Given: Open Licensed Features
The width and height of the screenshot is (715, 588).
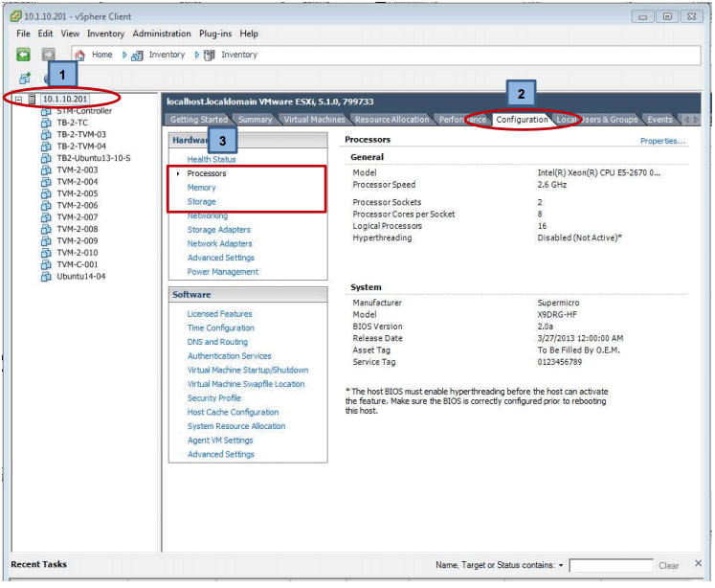Looking at the screenshot, I should pyautogui.click(x=219, y=314).
